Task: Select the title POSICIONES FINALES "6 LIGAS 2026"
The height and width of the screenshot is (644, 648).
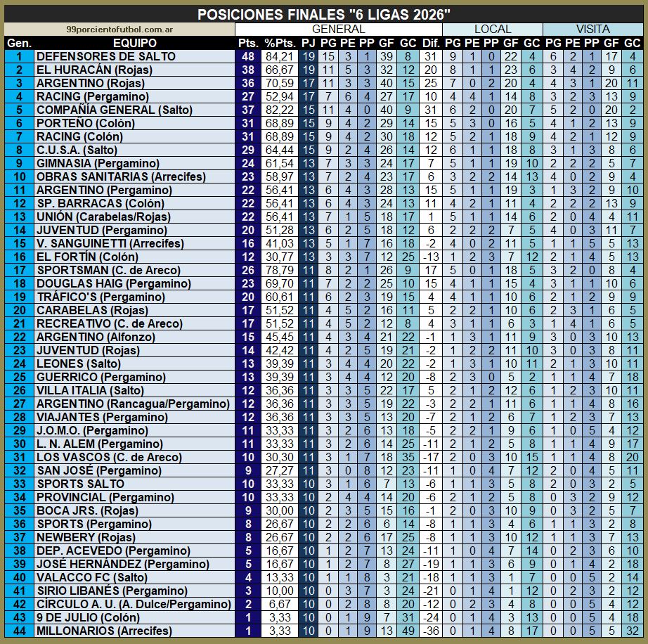Action: (x=323, y=15)
